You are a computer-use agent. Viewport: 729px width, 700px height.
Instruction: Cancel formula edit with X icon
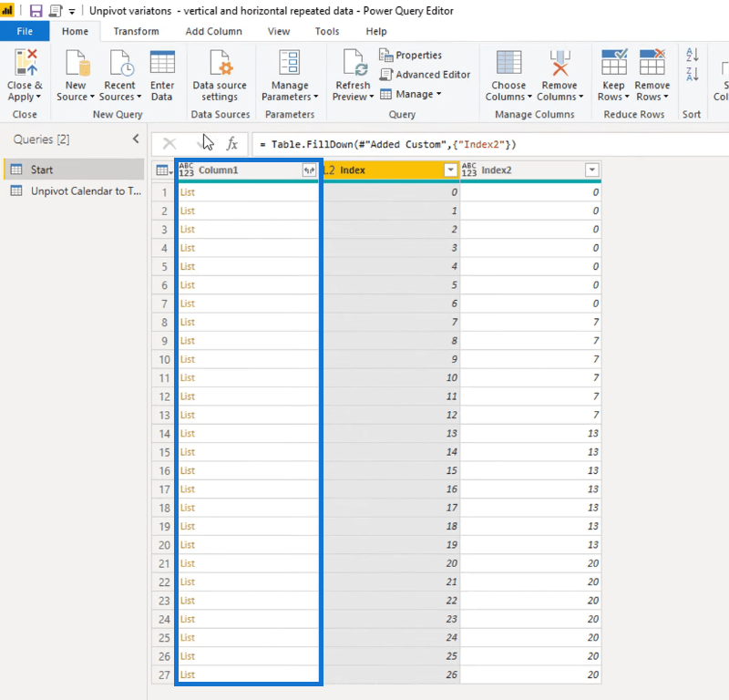coord(169,144)
